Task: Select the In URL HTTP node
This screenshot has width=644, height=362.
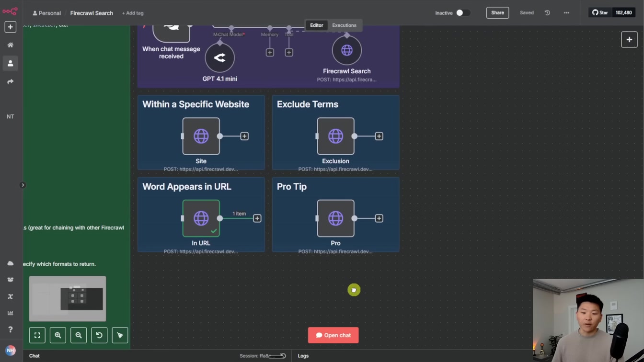Action: click(201, 218)
